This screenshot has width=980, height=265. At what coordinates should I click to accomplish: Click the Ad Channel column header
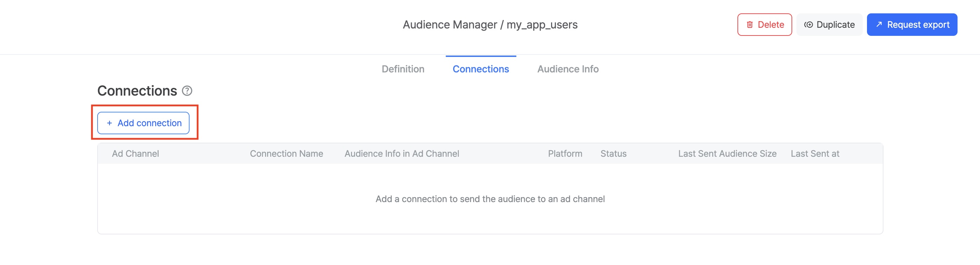[x=135, y=154]
